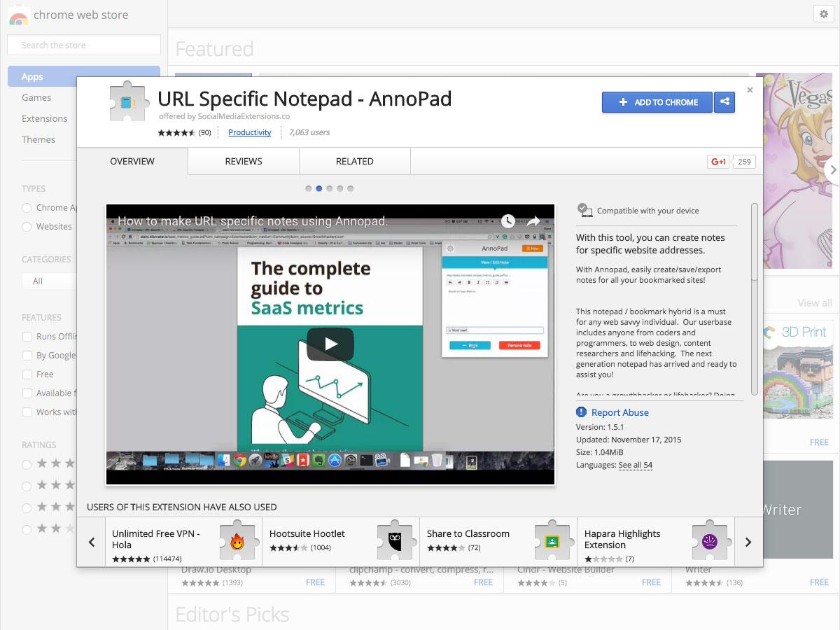Show previous related extensions with left arrow
Image resolution: width=840 pixels, height=630 pixels.
point(92,542)
